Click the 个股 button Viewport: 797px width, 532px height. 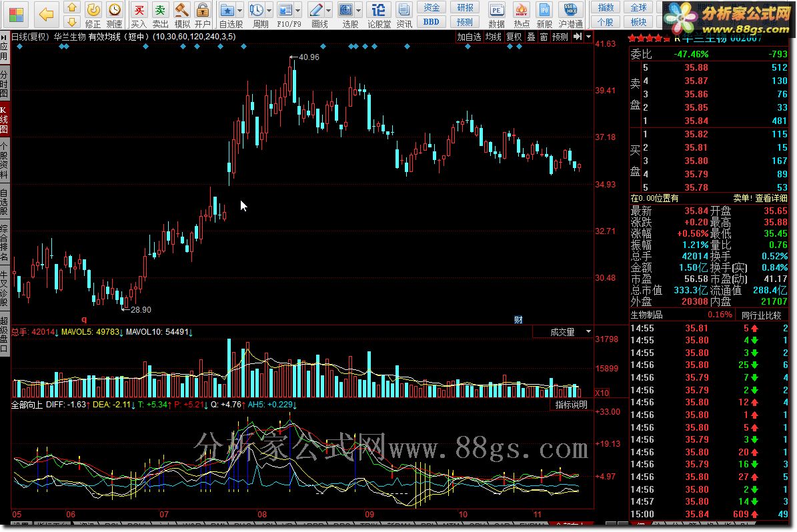[x=606, y=22]
